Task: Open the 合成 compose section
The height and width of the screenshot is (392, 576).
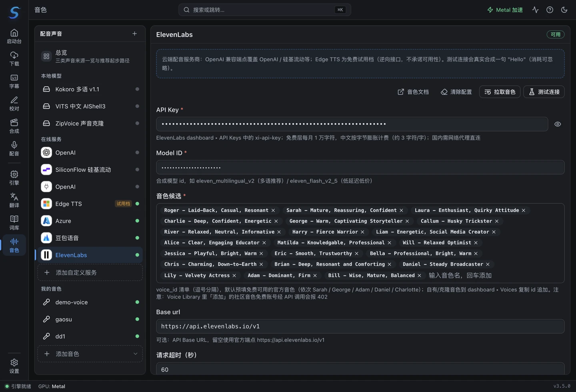Action: [x=14, y=126]
